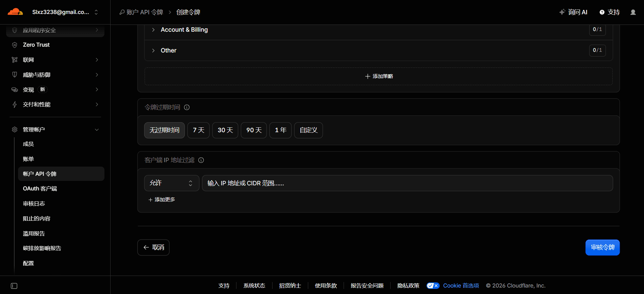Select 自定义 expiration option
The image size is (644, 294).
click(309, 130)
